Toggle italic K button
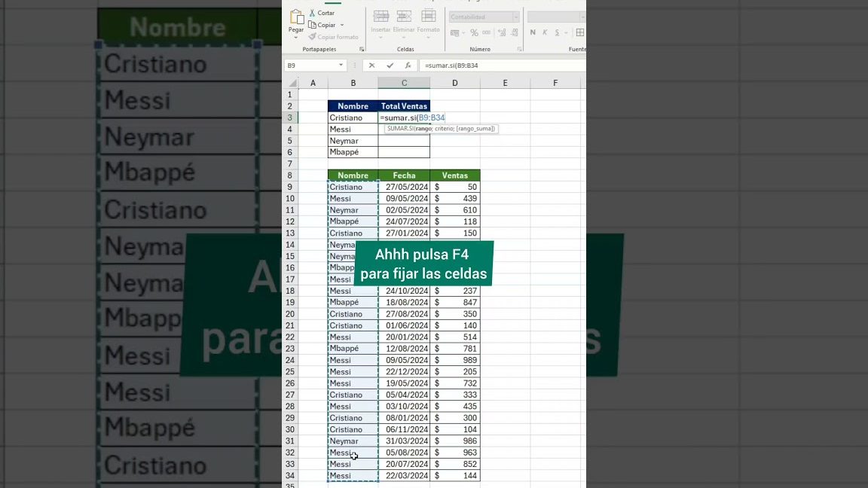 pos(546,32)
